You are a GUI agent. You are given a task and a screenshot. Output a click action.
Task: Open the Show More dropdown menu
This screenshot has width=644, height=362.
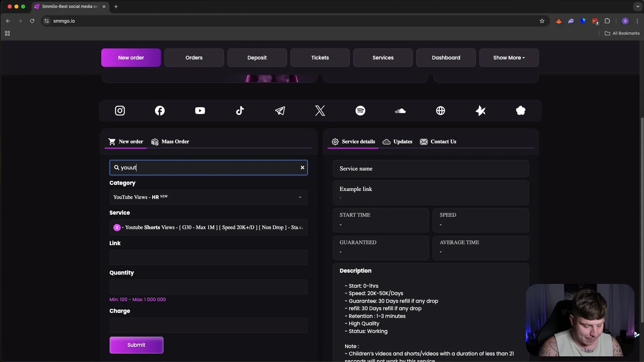pos(509,58)
